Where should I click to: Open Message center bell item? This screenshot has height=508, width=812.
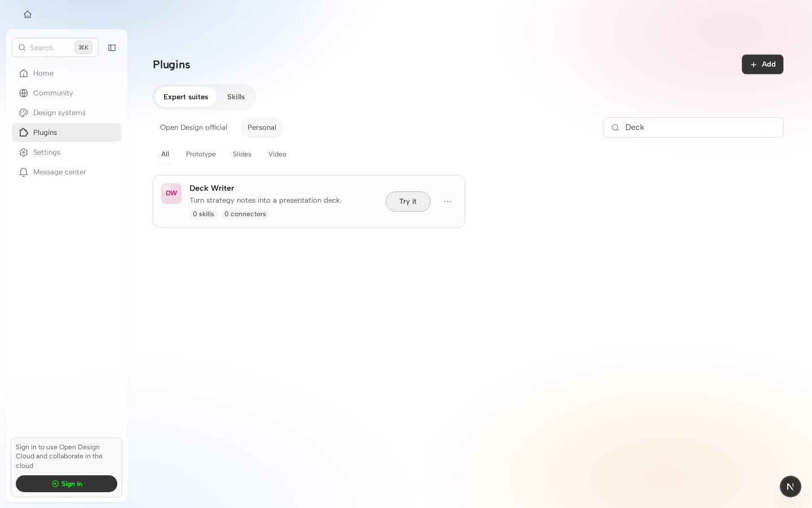[x=67, y=172]
